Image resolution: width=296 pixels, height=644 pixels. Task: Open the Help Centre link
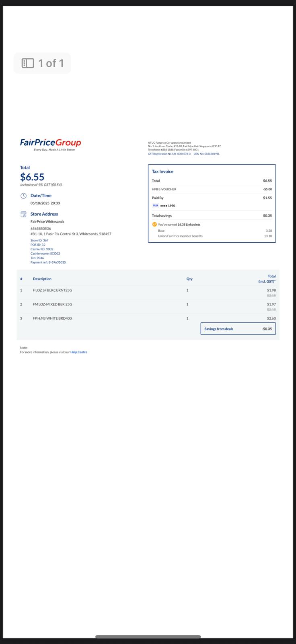coord(79,352)
